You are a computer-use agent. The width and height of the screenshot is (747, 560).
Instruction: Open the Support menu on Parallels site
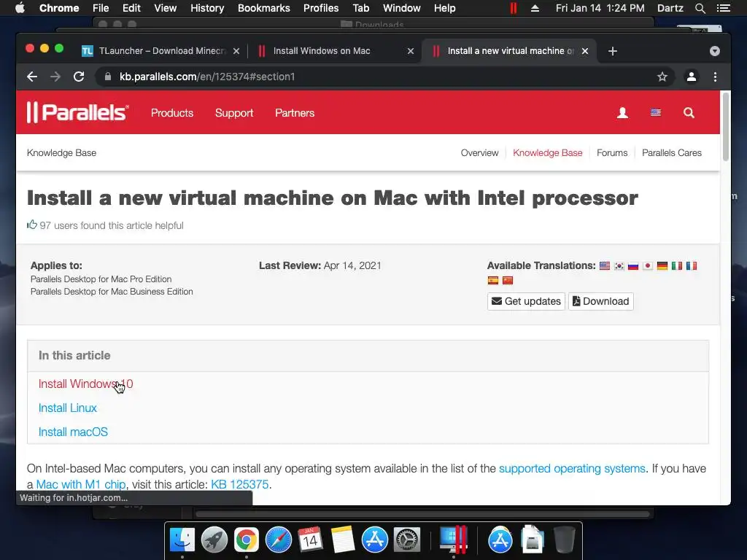tap(234, 113)
